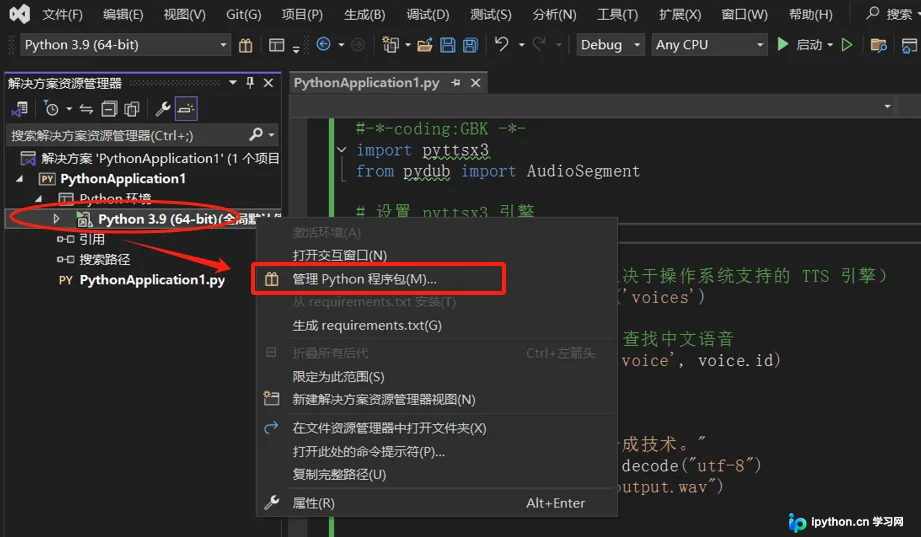The image size is (921, 537).
Task: Open the Python 3.9 (64-bit) environment dropdown
Action: pyautogui.click(x=125, y=45)
